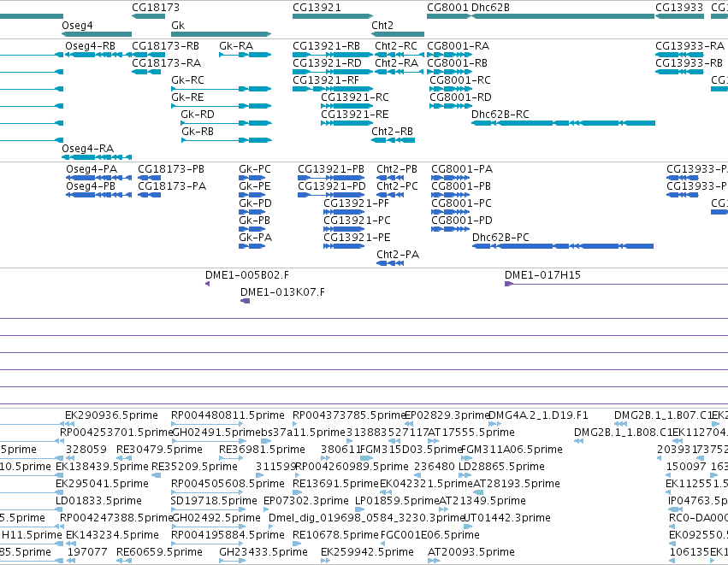Click the FGC001E06.5prime EST label
This screenshot has height=565, width=728.
[430, 535]
